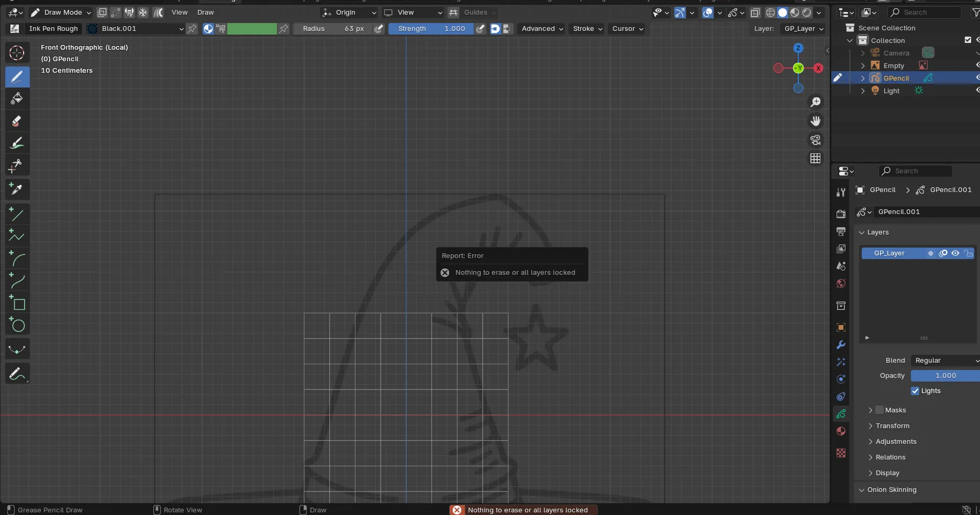980x515 pixels.
Task: Hide GP_Layer with its eye icon
Action: click(x=955, y=253)
